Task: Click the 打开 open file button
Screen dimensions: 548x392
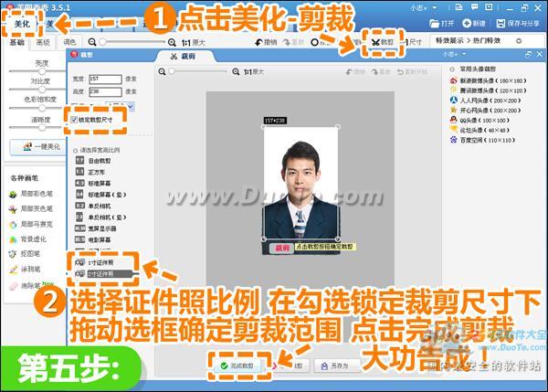Action: click(x=442, y=23)
